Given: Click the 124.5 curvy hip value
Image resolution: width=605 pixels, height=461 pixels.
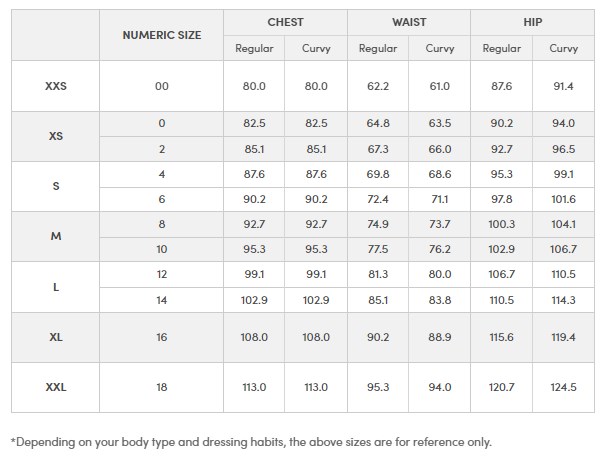Looking at the screenshot, I should (x=563, y=387).
